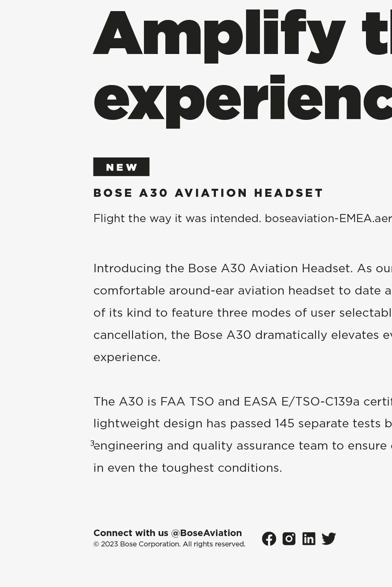Click the black NEW badge
The width and height of the screenshot is (392, 587).
121,167
